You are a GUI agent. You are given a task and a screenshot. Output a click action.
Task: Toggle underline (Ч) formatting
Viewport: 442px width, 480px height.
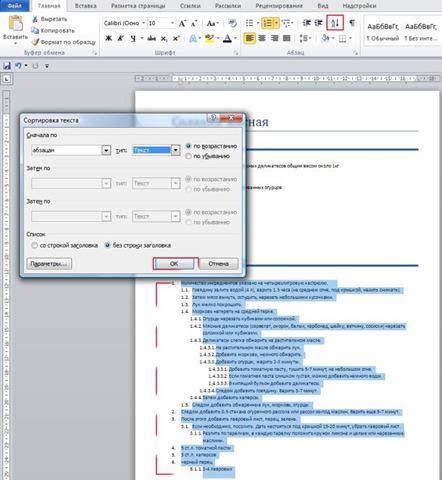pos(133,39)
